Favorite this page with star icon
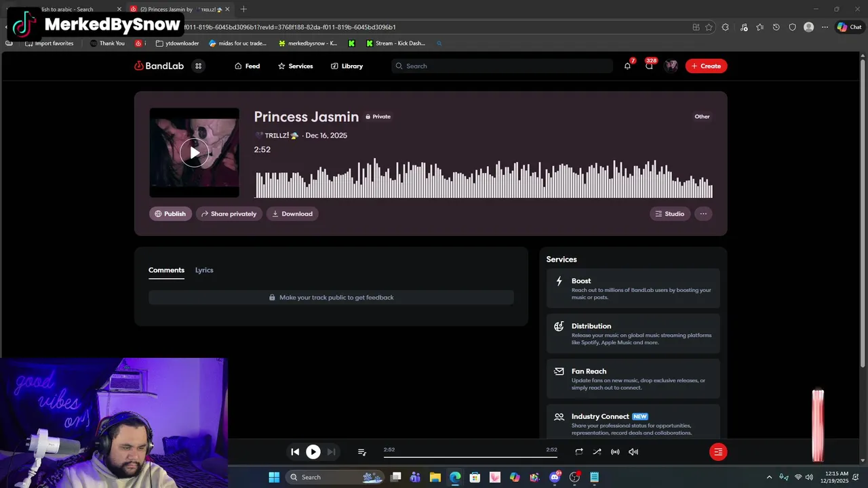 [709, 27]
